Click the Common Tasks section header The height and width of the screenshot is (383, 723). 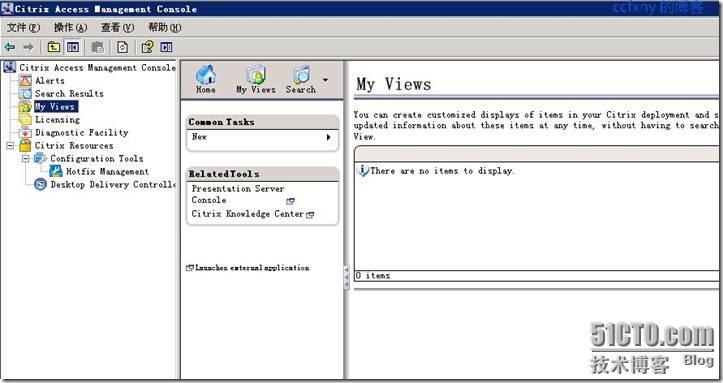pyautogui.click(x=262, y=122)
